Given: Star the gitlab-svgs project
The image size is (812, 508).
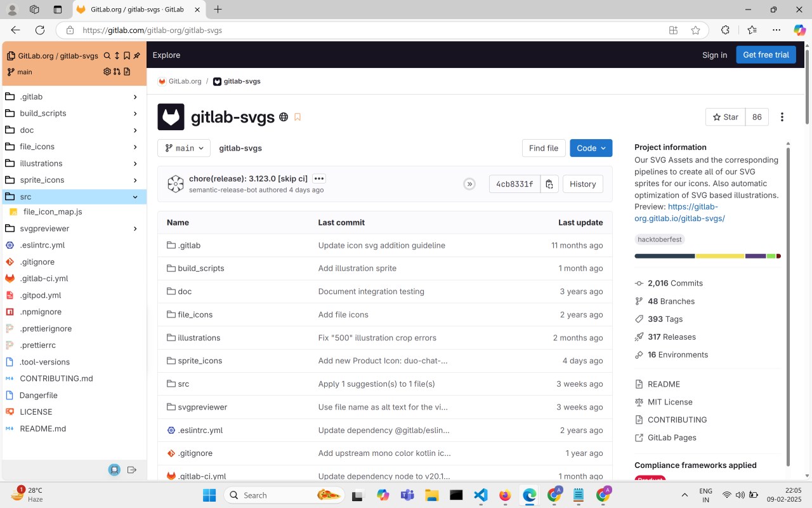Looking at the screenshot, I should tap(725, 117).
